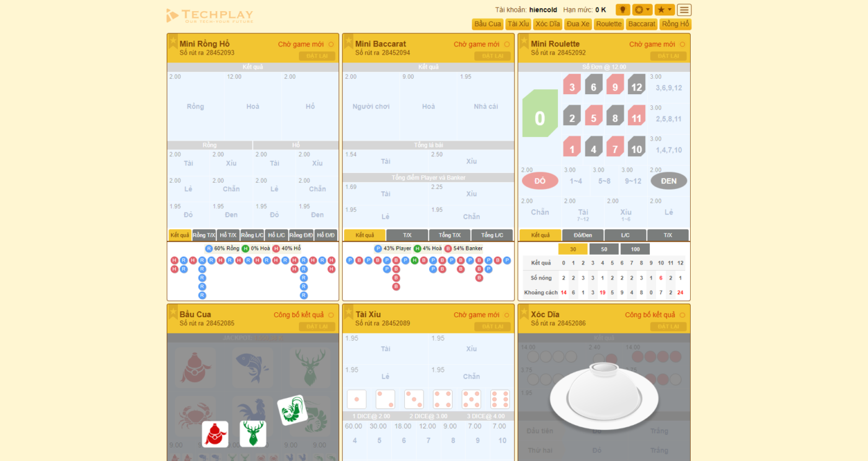The width and height of the screenshot is (868, 461).
Task: Go to the Tài Xỉu game
Action: click(518, 24)
